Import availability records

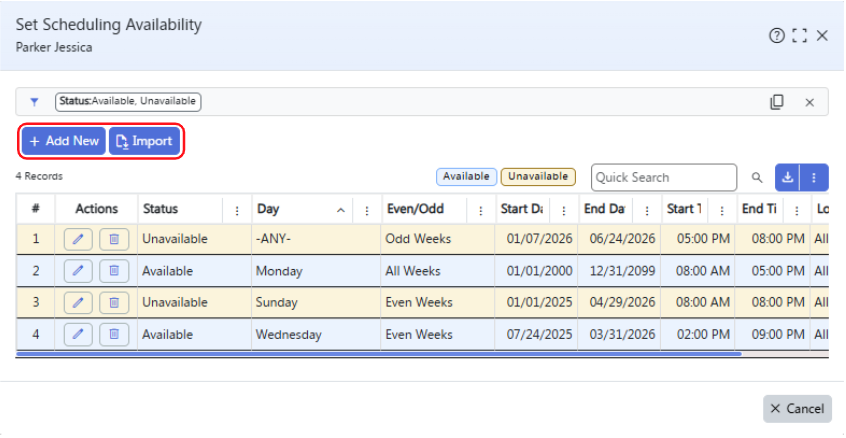pyautogui.click(x=145, y=141)
